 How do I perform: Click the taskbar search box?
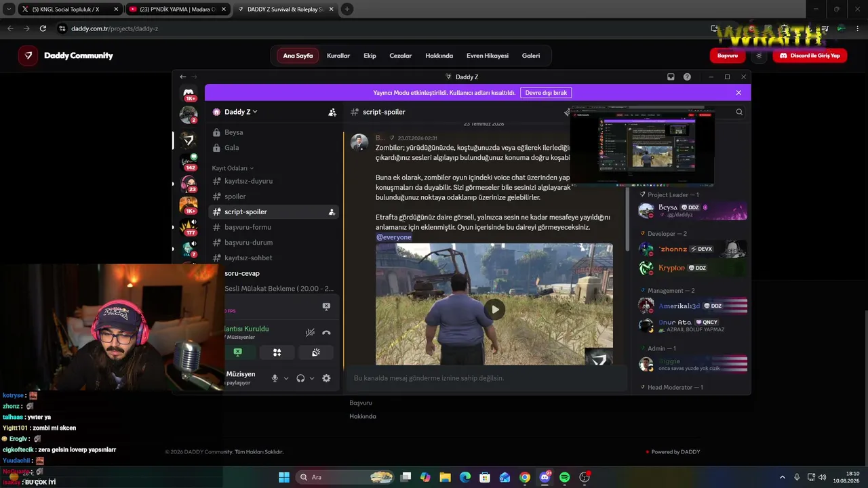tap(346, 477)
